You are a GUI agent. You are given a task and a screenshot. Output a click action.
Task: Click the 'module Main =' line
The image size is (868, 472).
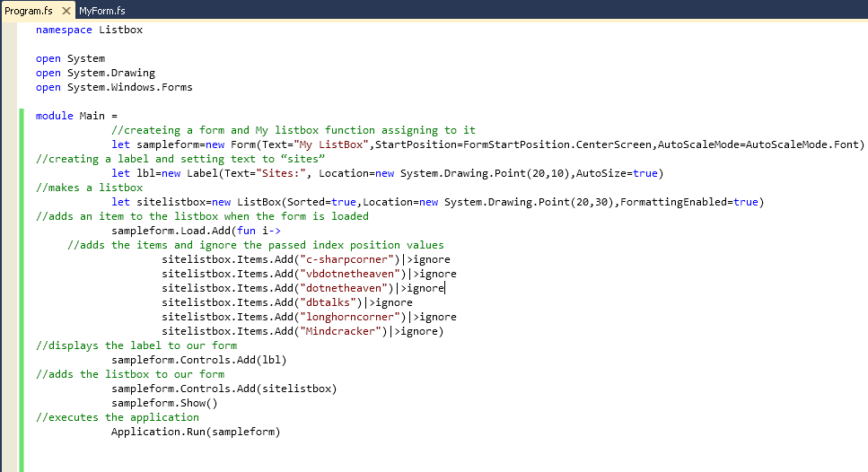coord(77,116)
